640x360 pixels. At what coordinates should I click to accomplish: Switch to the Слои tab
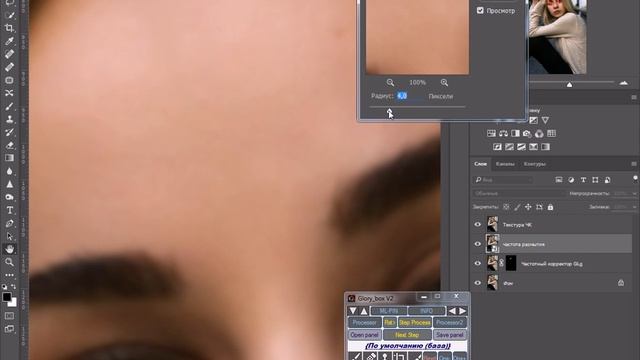tap(480, 164)
